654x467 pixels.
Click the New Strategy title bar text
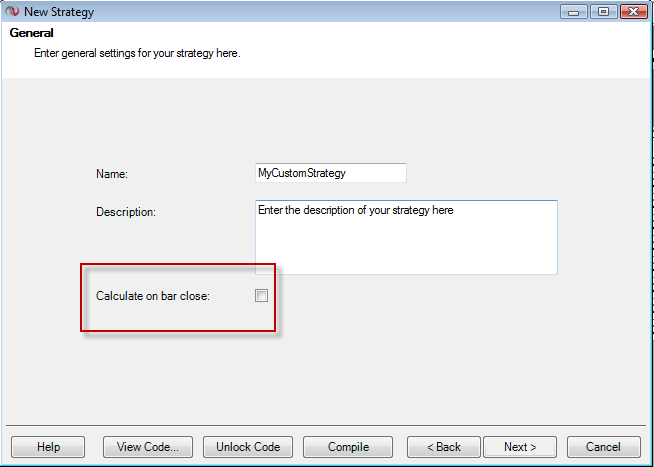(62, 11)
